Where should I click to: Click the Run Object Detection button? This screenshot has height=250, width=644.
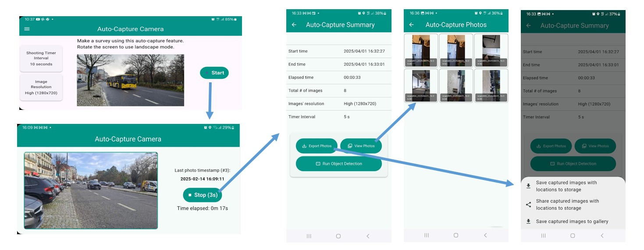coord(338,164)
